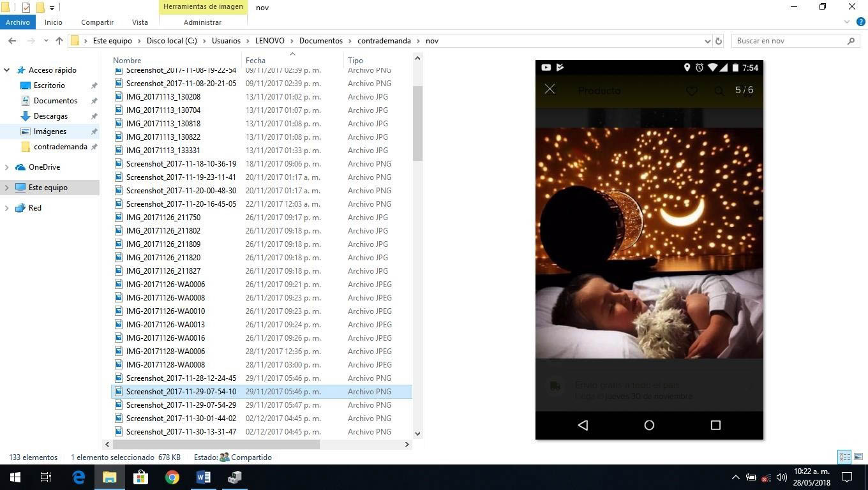This screenshot has height=490, width=868.
Task: Sort files by the Fecha column header
Action: pos(255,61)
